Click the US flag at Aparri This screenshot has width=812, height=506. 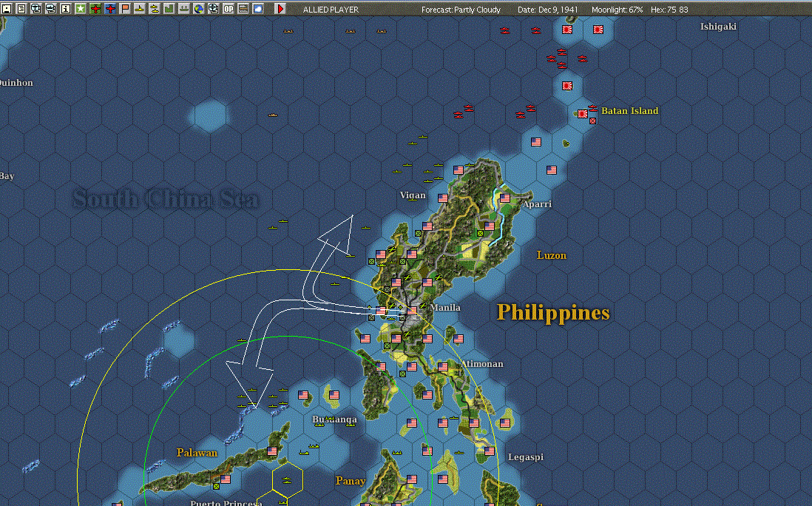click(505, 198)
